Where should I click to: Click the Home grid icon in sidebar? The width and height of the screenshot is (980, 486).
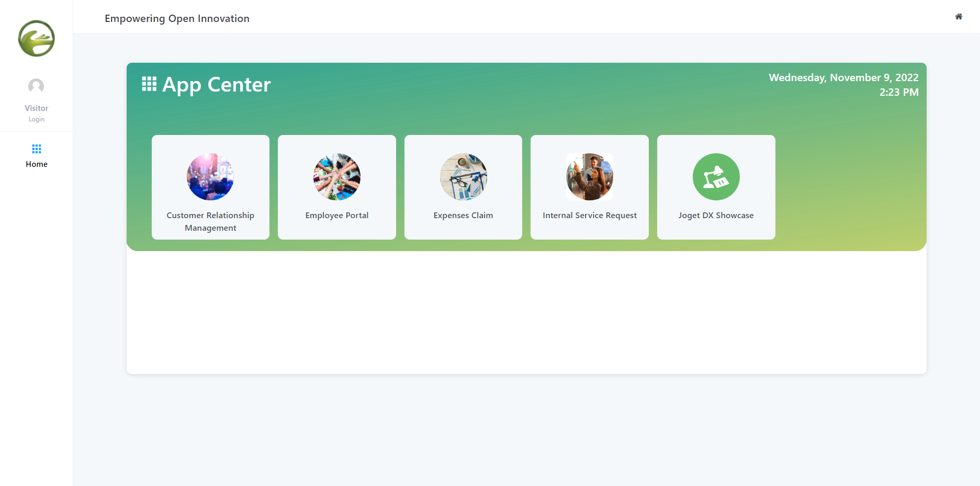[37, 149]
